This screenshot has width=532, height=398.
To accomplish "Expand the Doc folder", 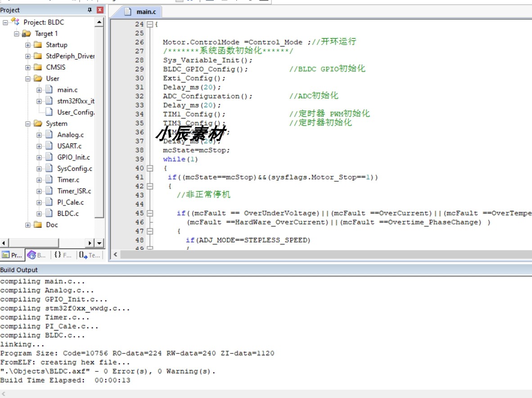I will pos(28,225).
